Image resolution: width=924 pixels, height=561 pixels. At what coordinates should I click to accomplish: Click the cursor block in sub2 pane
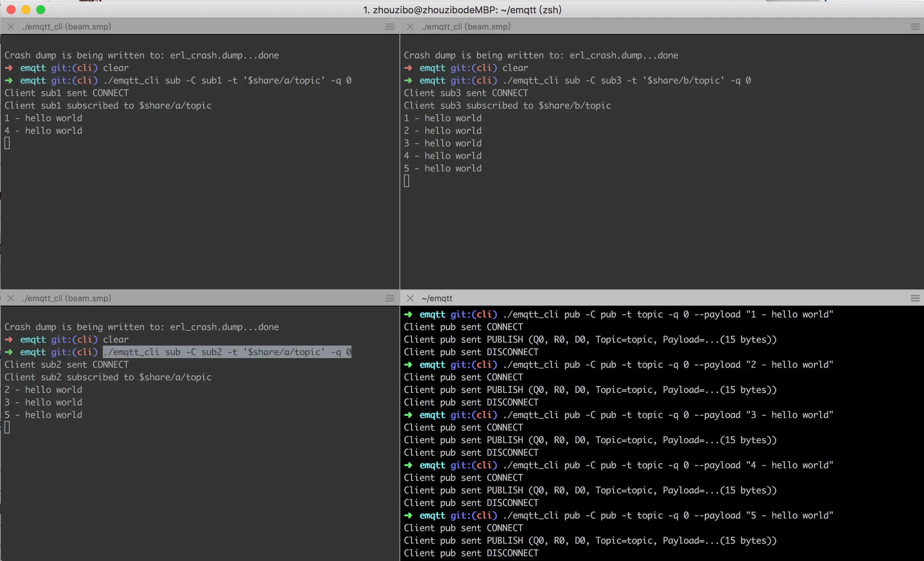[x=7, y=428]
